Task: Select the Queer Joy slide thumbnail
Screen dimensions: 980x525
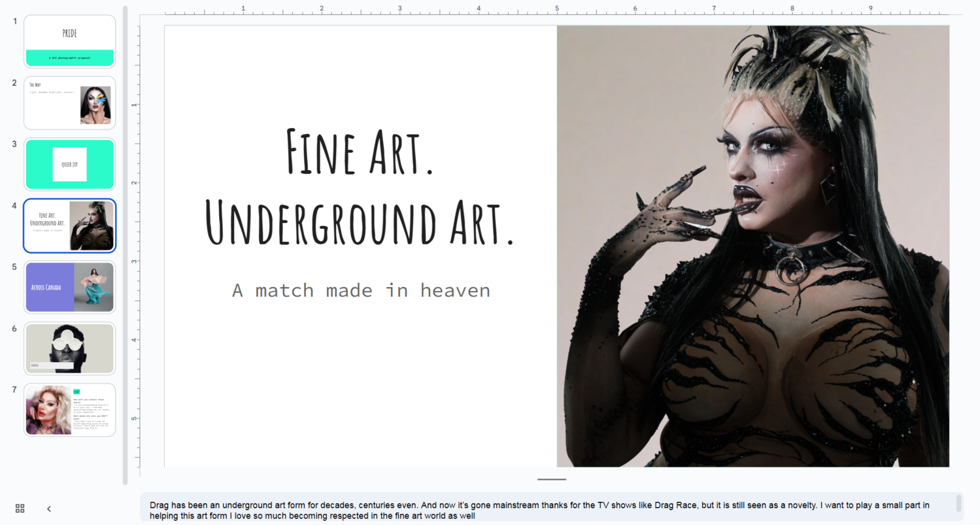Action: tap(69, 164)
